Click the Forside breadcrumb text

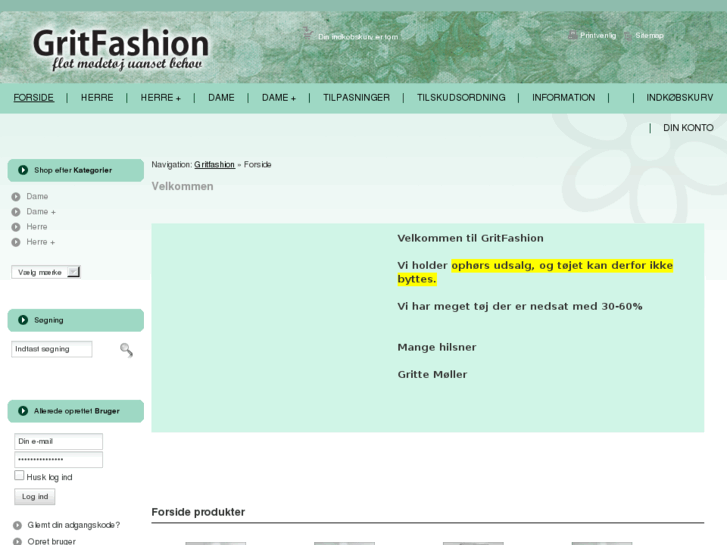[x=258, y=165]
